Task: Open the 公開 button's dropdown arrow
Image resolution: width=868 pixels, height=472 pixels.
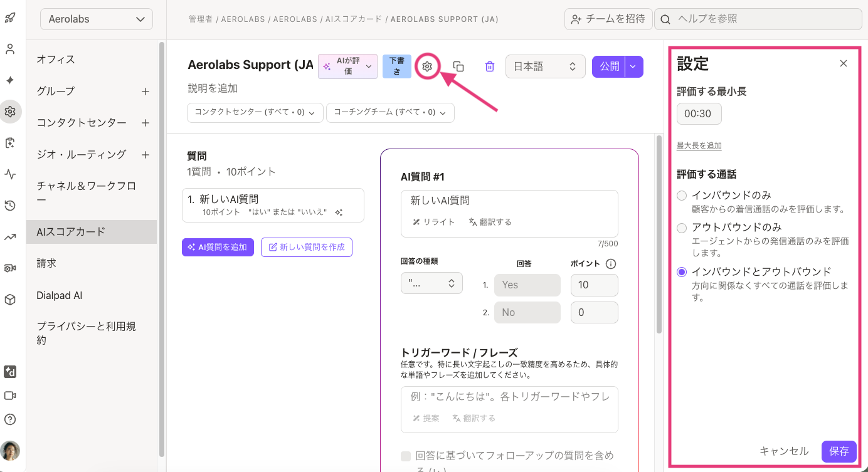Action: point(634,66)
